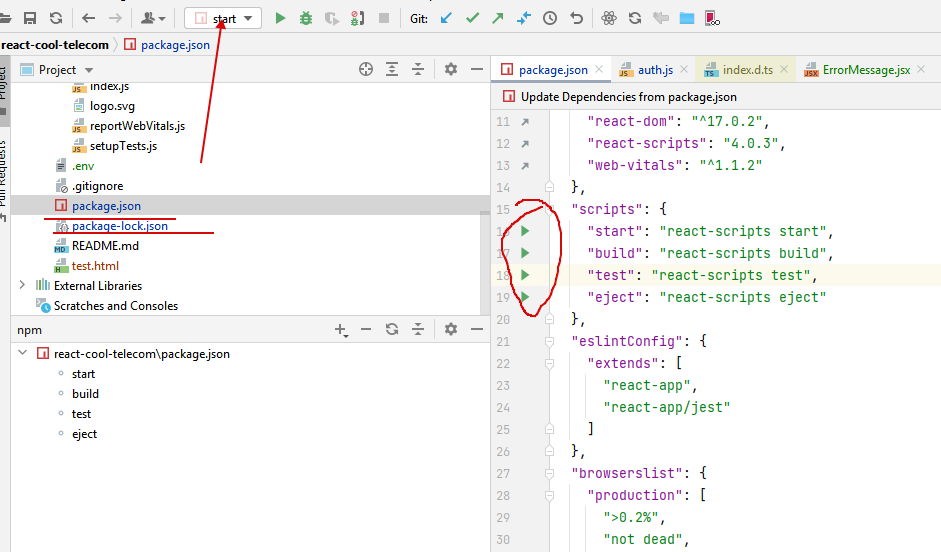Click locate file target icon in Project panel
Viewport: 941px width, 552px height.
click(366, 69)
